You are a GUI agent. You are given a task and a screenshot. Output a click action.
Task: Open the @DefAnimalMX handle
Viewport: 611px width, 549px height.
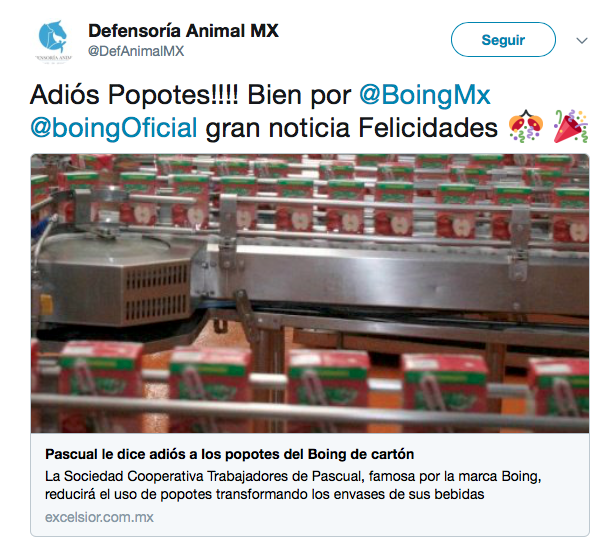tap(136, 51)
